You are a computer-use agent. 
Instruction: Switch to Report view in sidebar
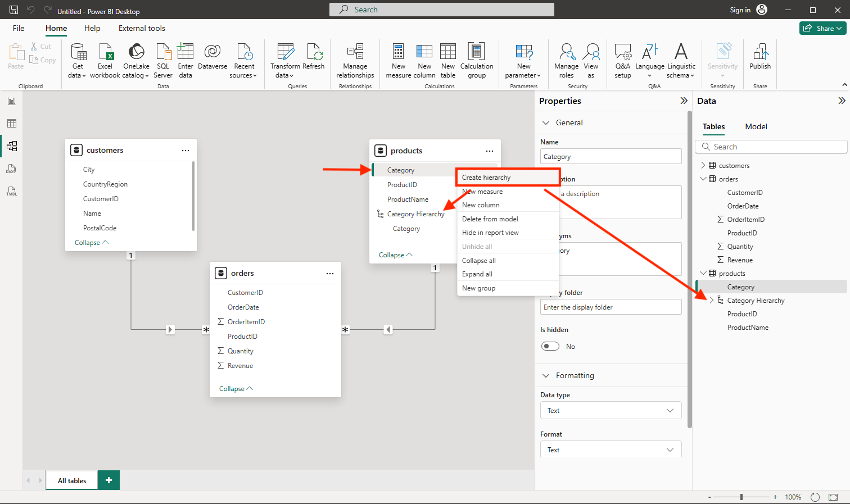(12, 101)
